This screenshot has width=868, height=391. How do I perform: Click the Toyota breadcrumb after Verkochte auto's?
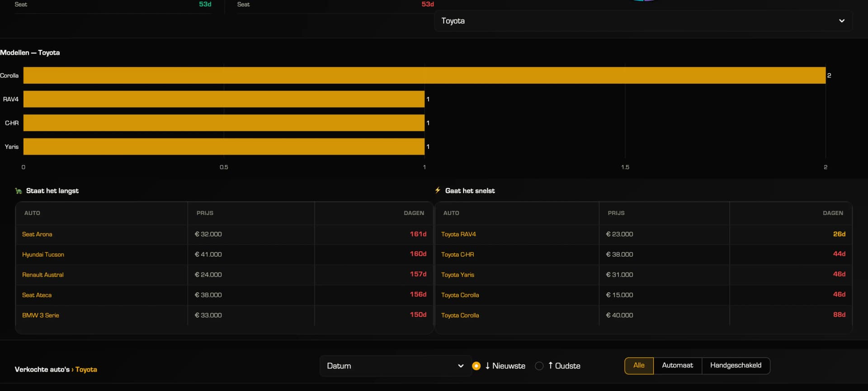86,370
